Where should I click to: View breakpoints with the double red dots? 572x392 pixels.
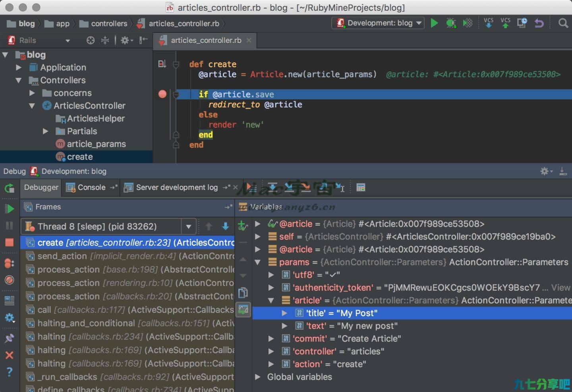pyautogui.click(x=10, y=263)
